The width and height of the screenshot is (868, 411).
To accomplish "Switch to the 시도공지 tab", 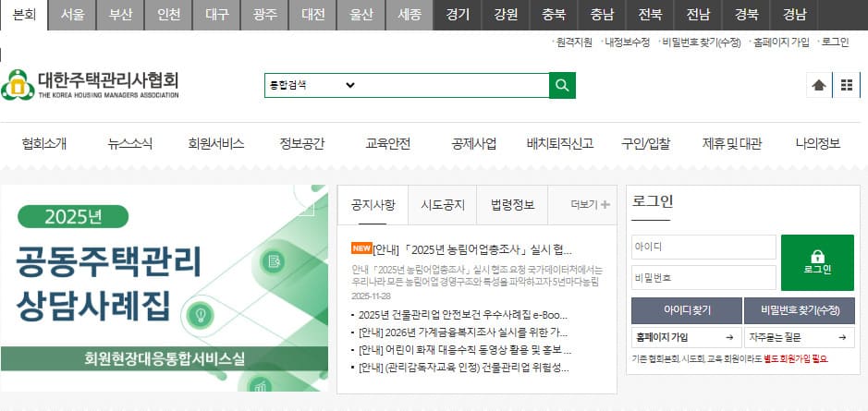I will pyautogui.click(x=443, y=205).
